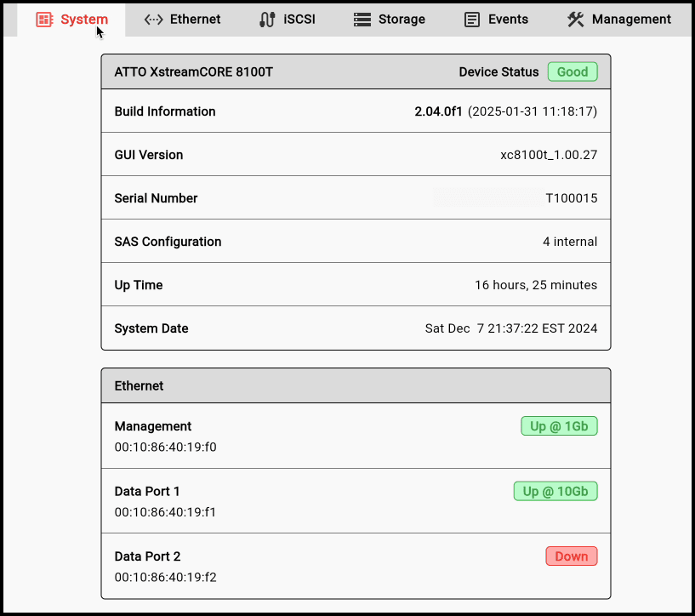
Task: Click the red Down status badge
Action: tap(572, 556)
